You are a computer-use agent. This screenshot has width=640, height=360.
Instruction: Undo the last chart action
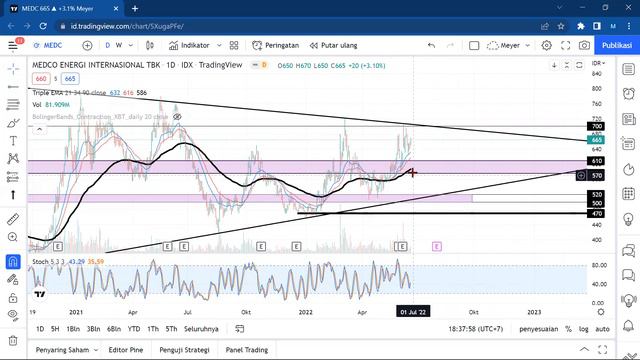[431, 45]
